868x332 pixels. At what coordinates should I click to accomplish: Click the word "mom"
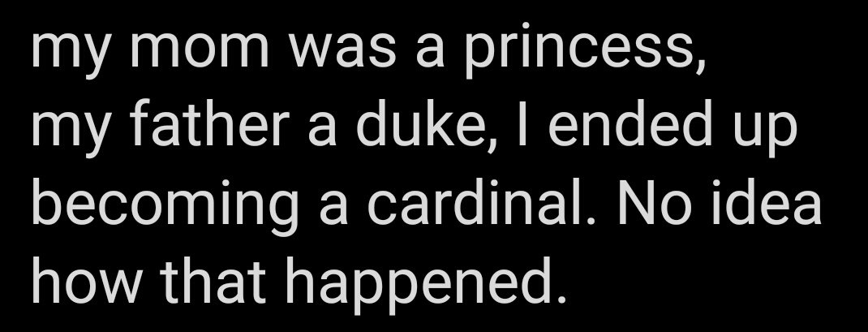tap(200, 51)
